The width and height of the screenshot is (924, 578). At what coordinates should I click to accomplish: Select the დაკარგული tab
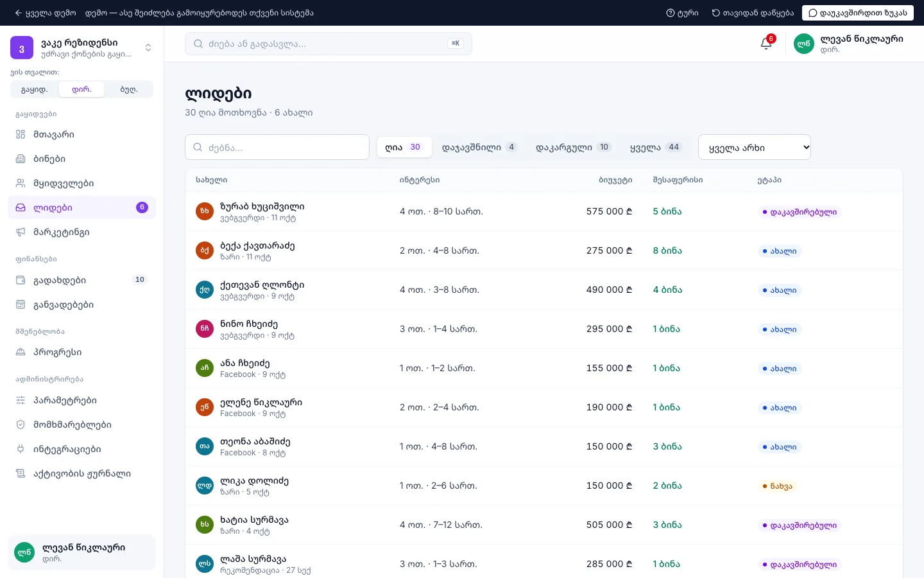[x=574, y=147]
